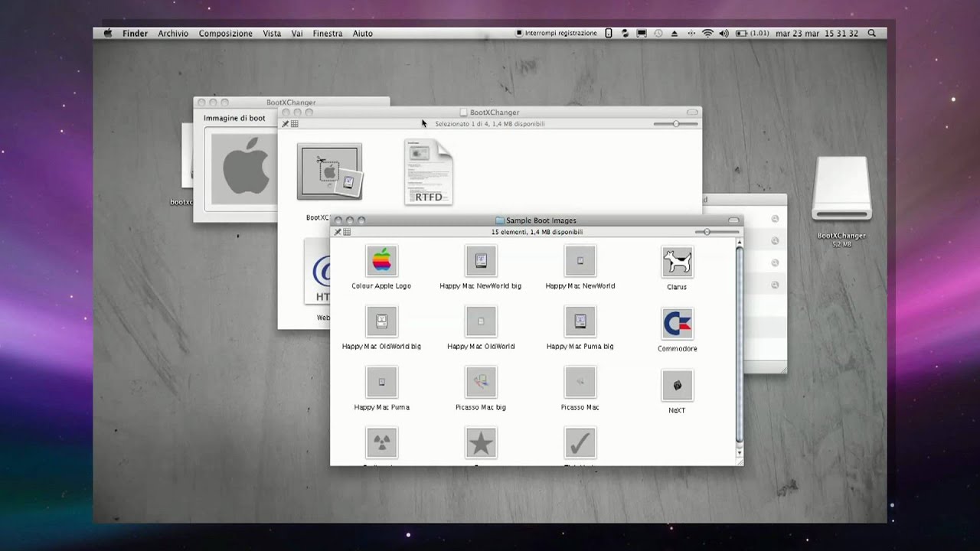Viewport: 980px width, 551px height.
Task: Select the Happy Mac OldWorld file
Action: 481,321
